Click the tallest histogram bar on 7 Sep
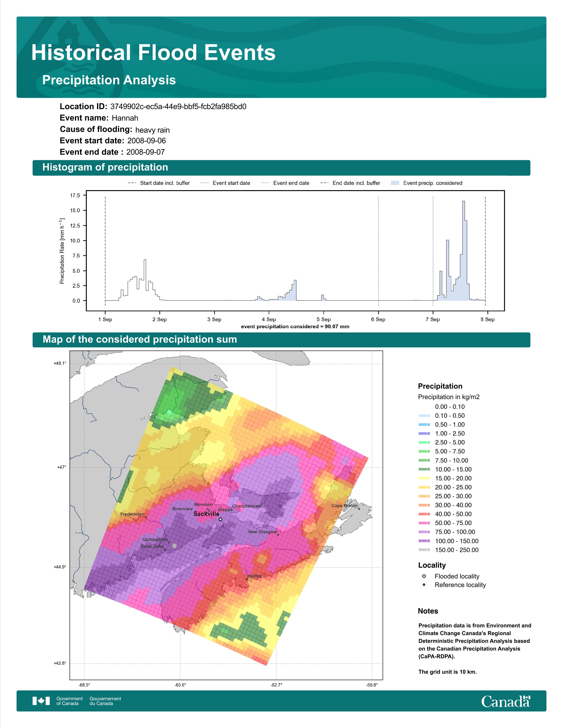The image size is (563, 728). [464, 251]
